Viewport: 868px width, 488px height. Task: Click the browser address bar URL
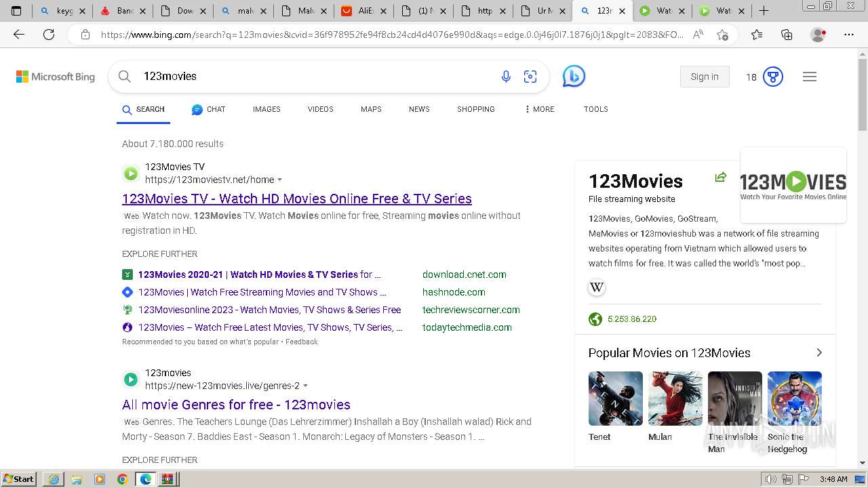pyautogui.click(x=392, y=35)
